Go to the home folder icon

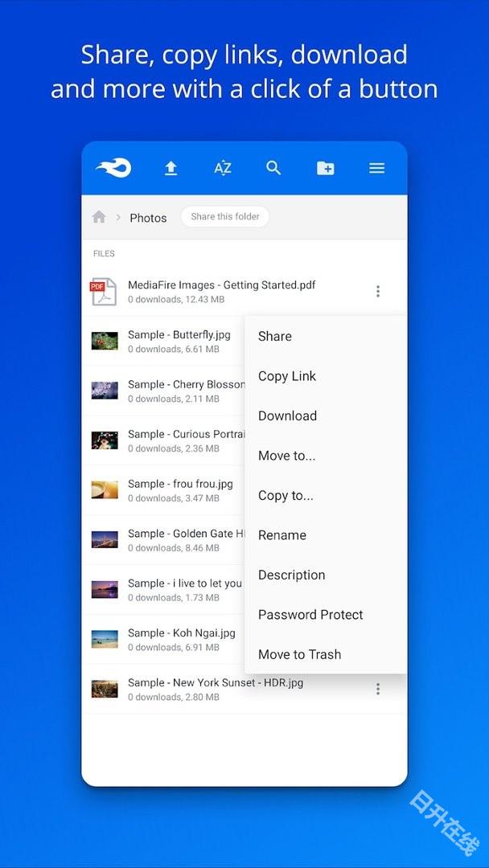coord(99,217)
